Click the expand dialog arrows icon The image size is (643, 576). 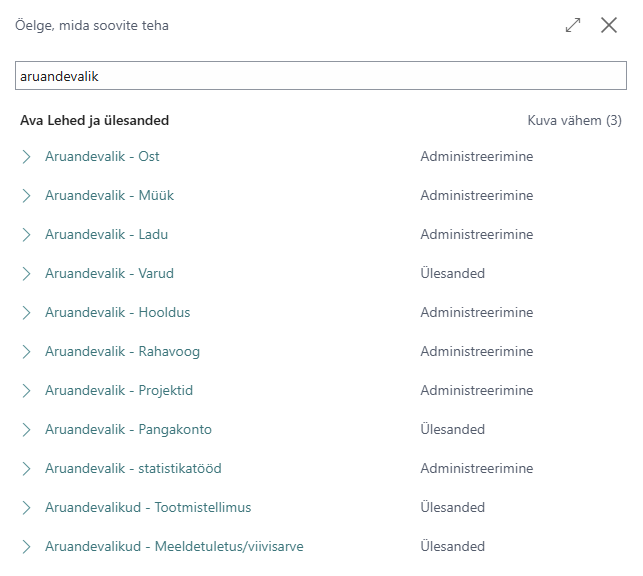[572, 25]
